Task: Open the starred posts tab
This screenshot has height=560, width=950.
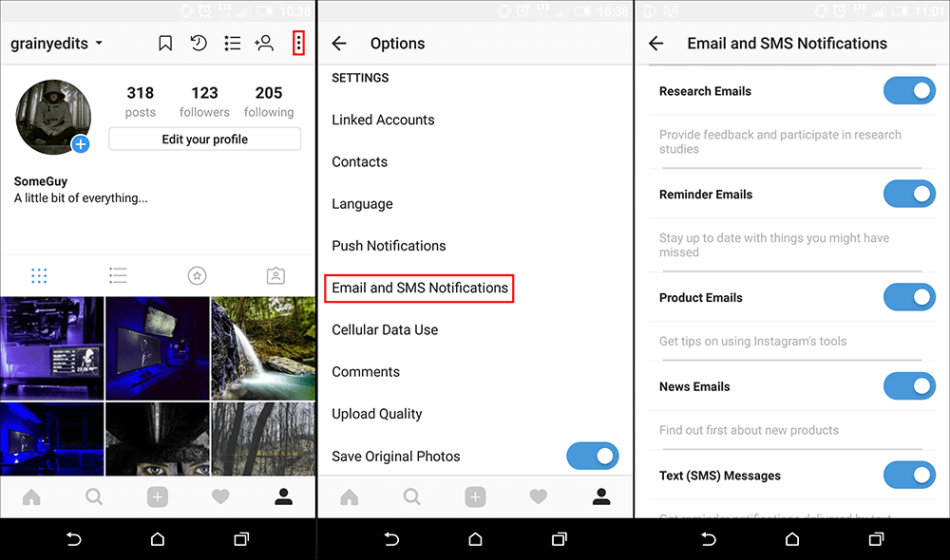Action: point(197,276)
